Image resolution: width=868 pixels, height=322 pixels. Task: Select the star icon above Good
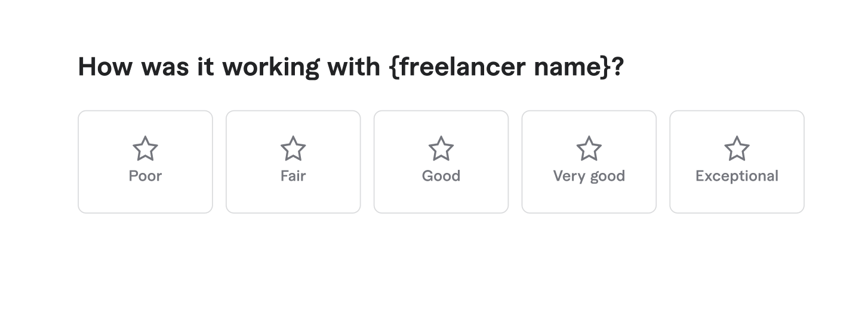(441, 148)
